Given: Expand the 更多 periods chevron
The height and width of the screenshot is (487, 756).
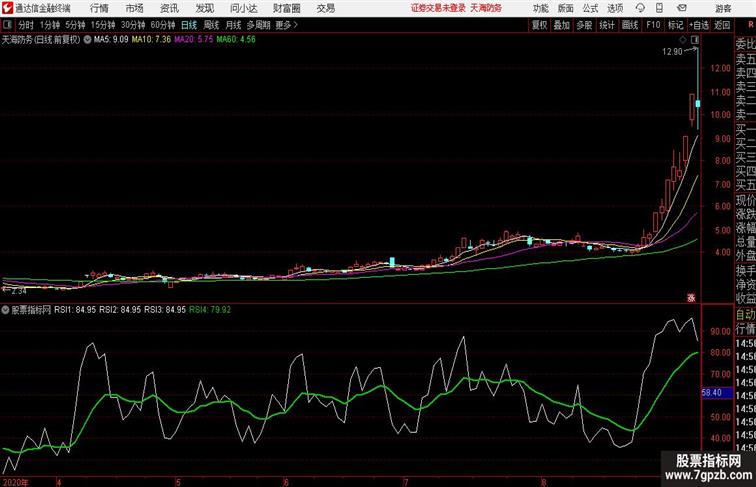Looking at the screenshot, I should click(x=286, y=25).
